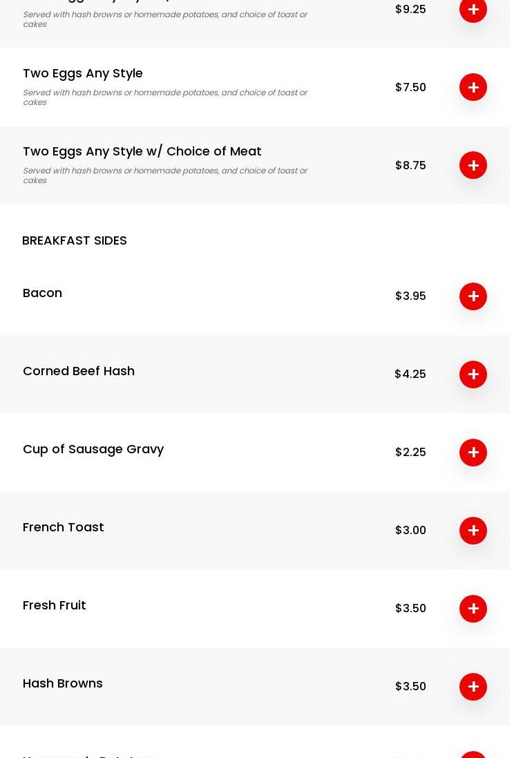Add Hash Browns to cart

click(x=473, y=687)
